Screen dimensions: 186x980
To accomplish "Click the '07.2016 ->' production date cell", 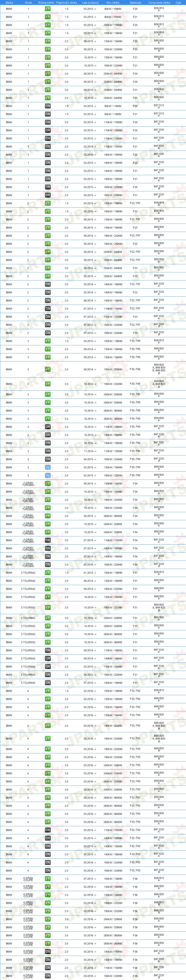I will coord(90,565).
